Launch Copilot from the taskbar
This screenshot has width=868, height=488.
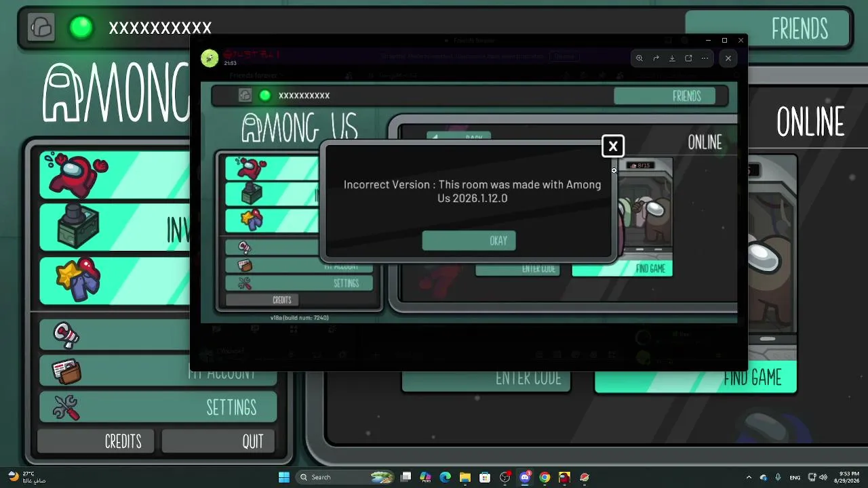[425, 477]
